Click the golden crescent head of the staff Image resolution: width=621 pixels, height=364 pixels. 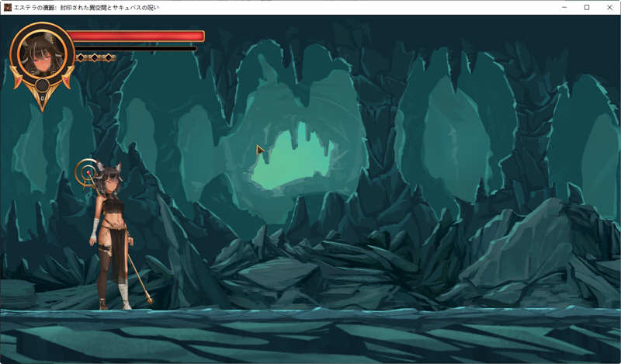pos(85,170)
